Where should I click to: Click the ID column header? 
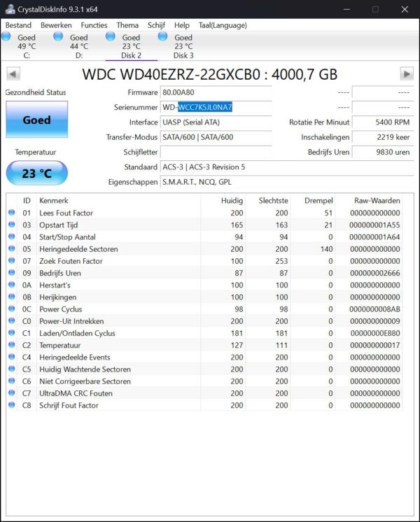click(27, 200)
